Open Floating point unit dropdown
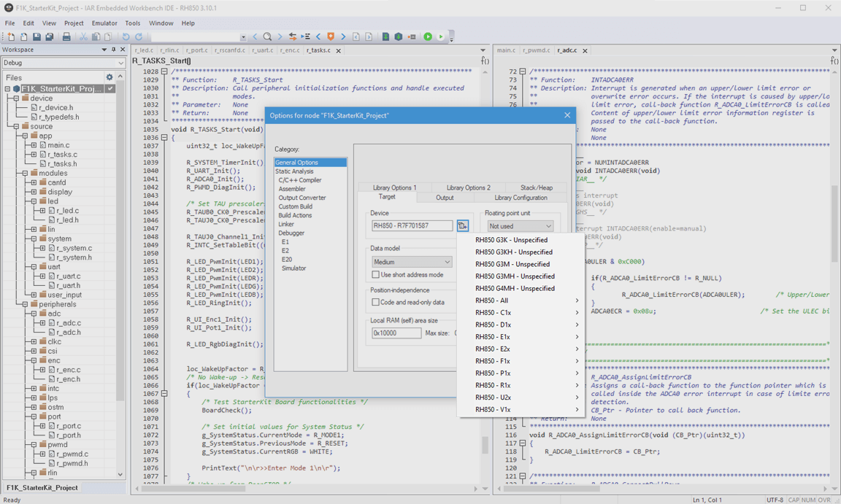This screenshot has height=504, width=841. point(520,226)
